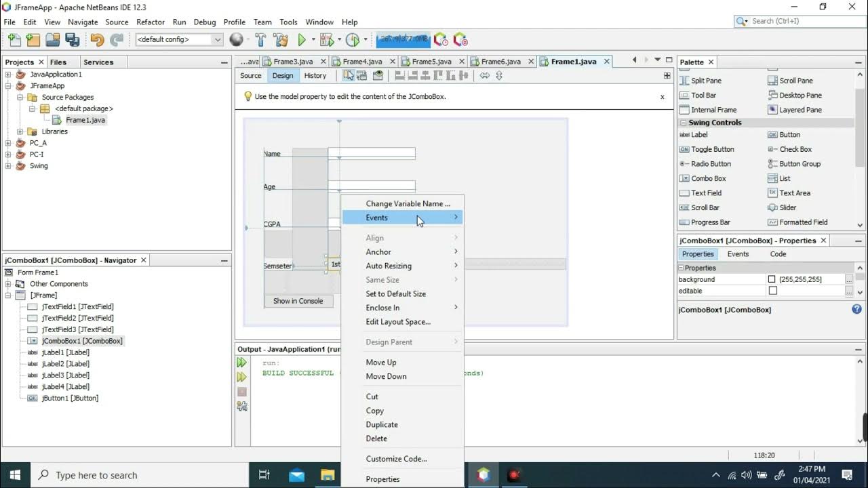Click the Build Project hammer icon
The image size is (868, 488).
[260, 39]
